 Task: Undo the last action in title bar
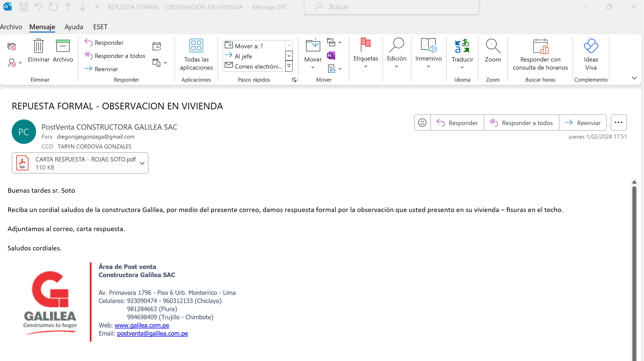click(39, 7)
